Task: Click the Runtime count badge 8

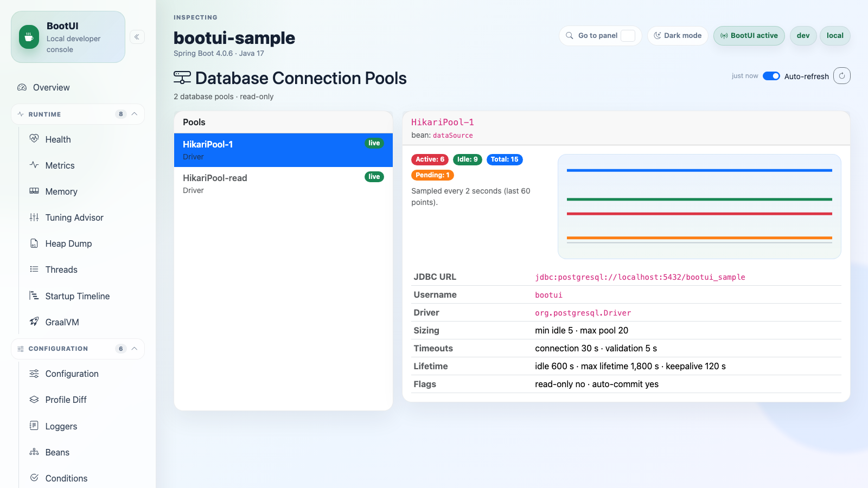Action: [x=120, y=114]
